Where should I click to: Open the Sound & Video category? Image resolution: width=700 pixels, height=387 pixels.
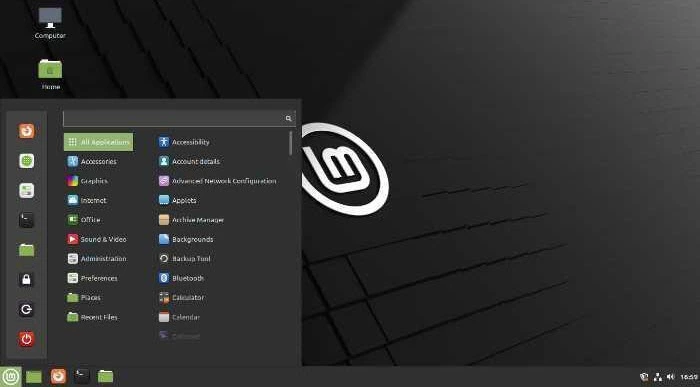[x=98, y=239]
